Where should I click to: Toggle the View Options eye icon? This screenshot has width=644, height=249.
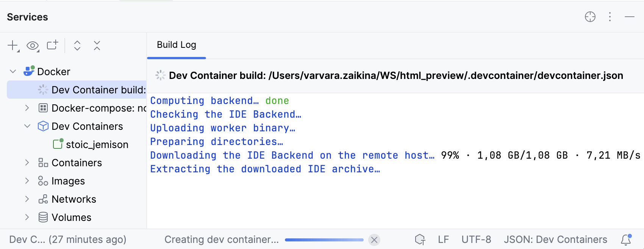(x=33, y=46)
